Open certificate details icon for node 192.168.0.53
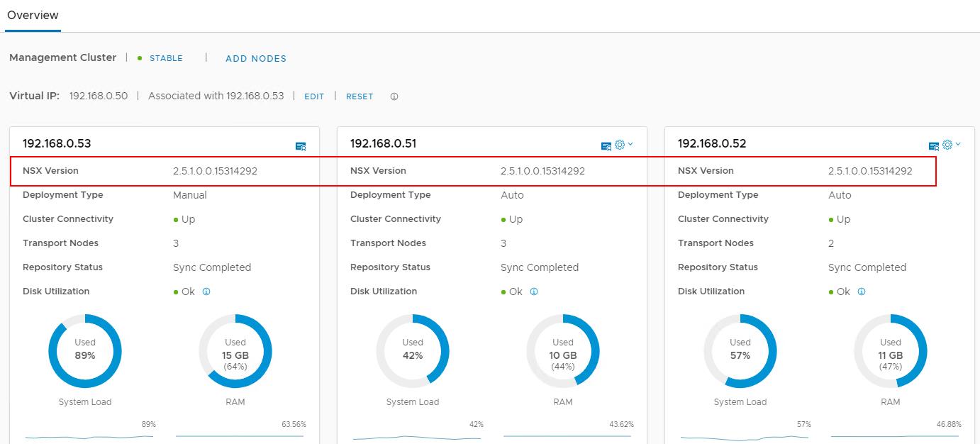Image resolution: width=980 pixels, height=444 pixels. point(301,146)
